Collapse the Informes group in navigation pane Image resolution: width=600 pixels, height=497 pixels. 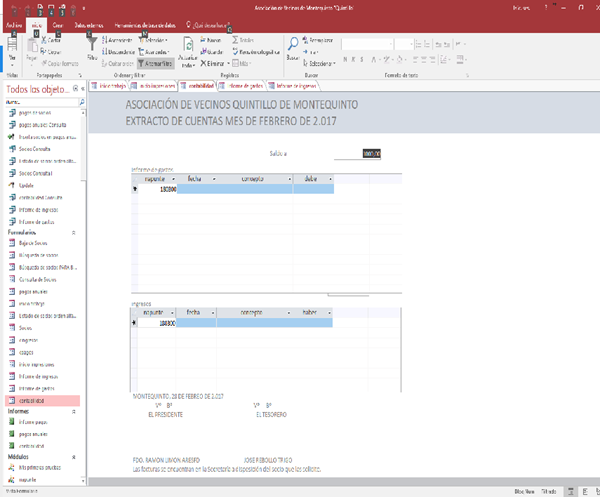tap(74, 411)
